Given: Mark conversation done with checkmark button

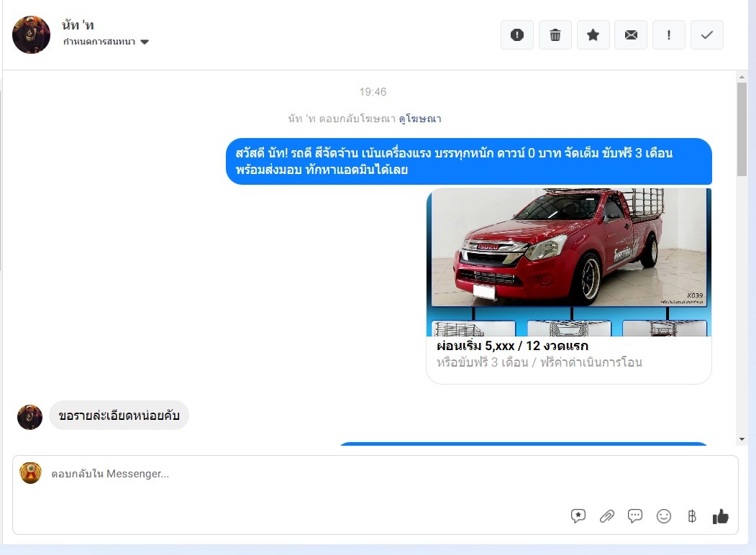Looking at the screenshot, I should tap(706, 35).
